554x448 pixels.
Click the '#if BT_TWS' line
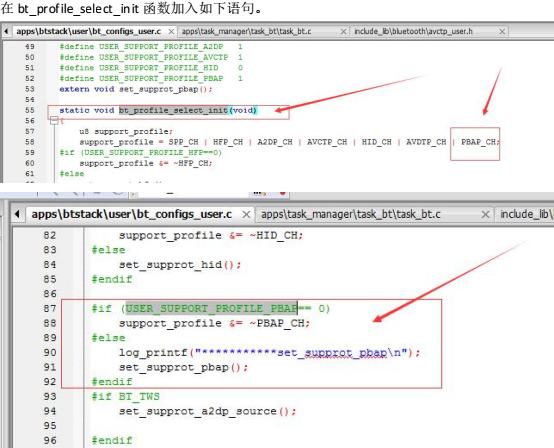click(x=125, y=396)
